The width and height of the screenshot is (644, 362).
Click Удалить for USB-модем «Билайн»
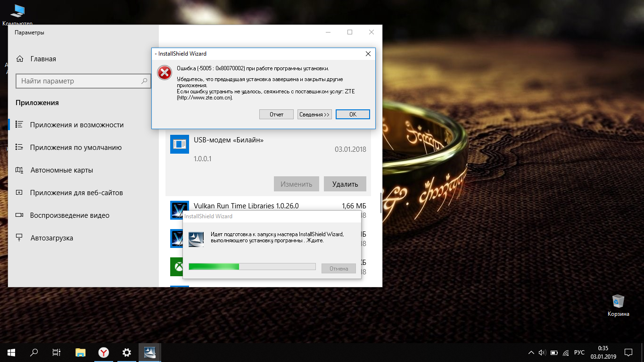click(x=345, y=184)
